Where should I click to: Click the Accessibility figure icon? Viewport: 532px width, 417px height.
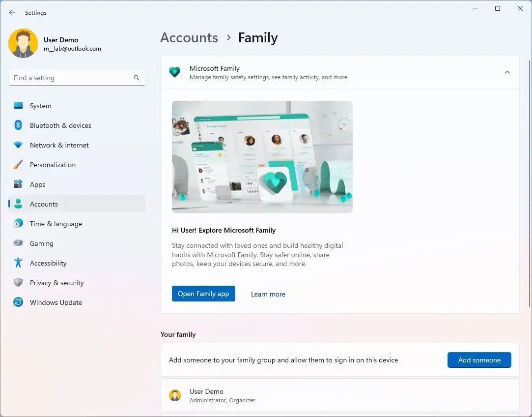[18, 263]
